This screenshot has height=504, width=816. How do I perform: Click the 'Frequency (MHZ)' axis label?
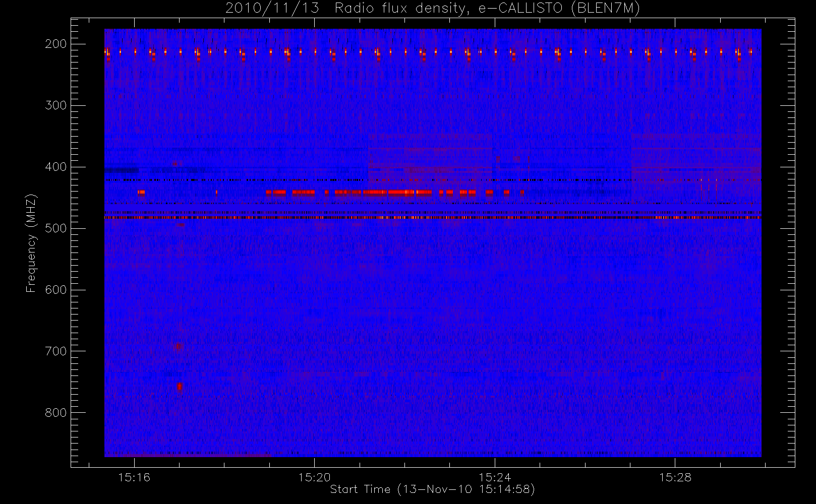point(31,243)
